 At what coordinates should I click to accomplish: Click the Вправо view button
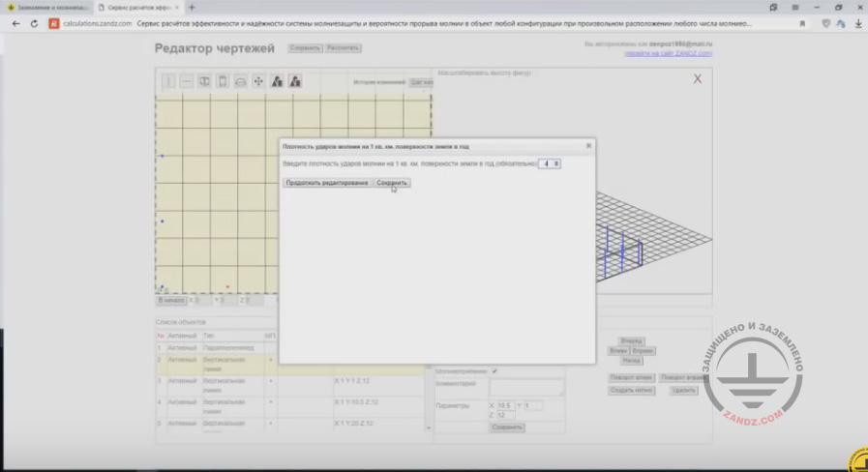tap(643, 351)
